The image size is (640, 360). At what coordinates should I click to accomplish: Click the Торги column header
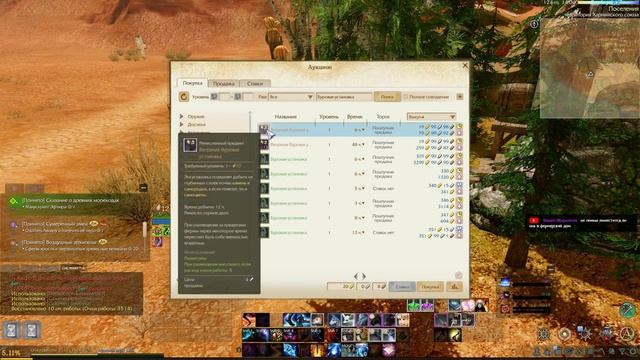383,117
